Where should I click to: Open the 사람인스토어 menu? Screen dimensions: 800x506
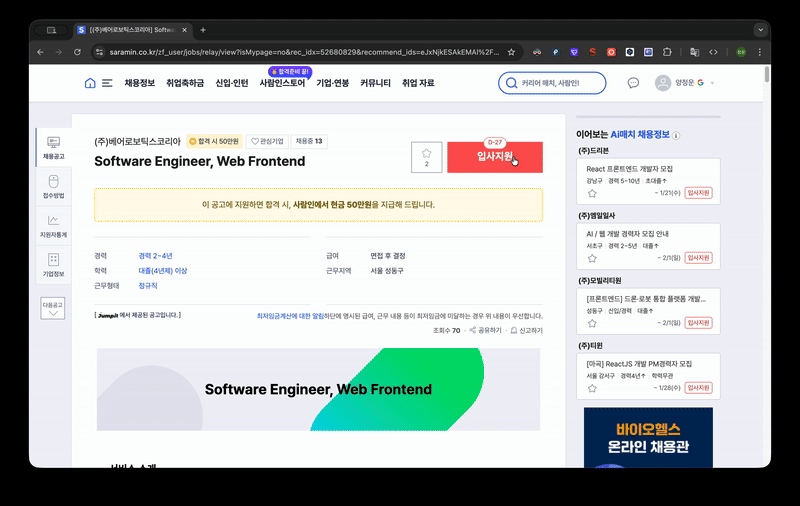pyautogui.click(x=282, y=83)
